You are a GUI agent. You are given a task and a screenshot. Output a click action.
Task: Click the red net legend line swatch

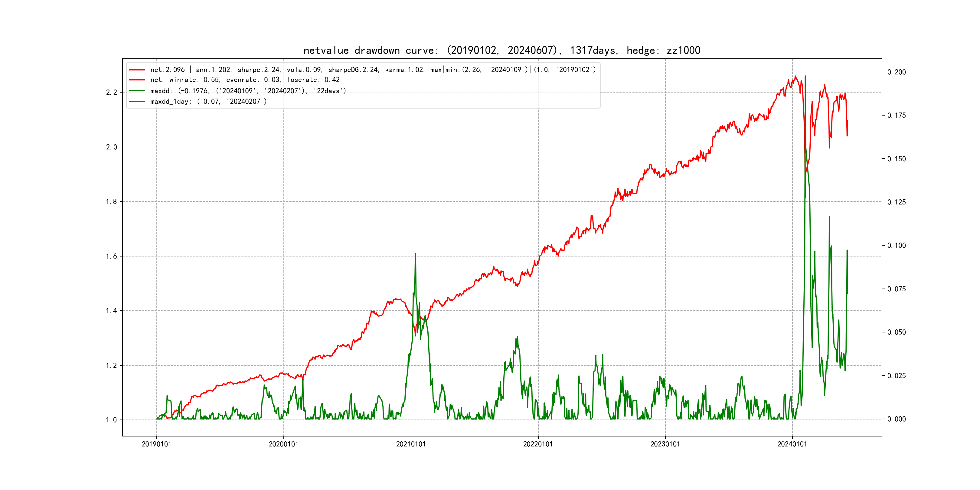click(137, 70)
